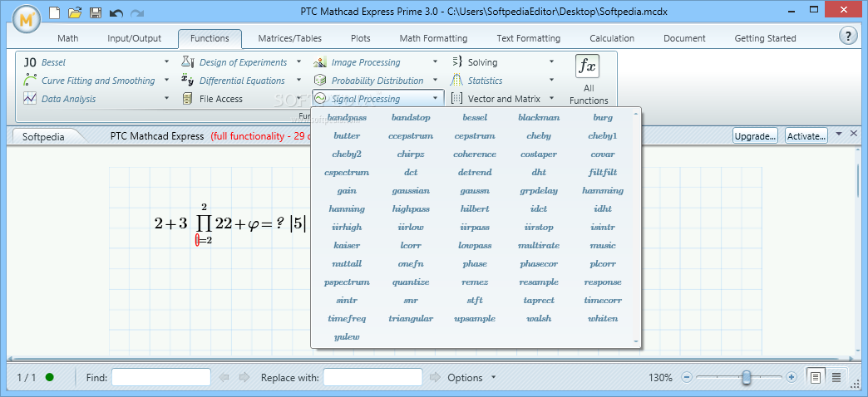Expand the Statistics dropdown arrow

coord(551,81)
